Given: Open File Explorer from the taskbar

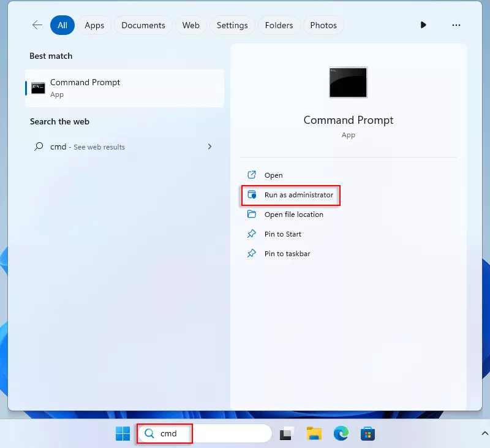Looking at the screenshot, I should coord(314,434).
